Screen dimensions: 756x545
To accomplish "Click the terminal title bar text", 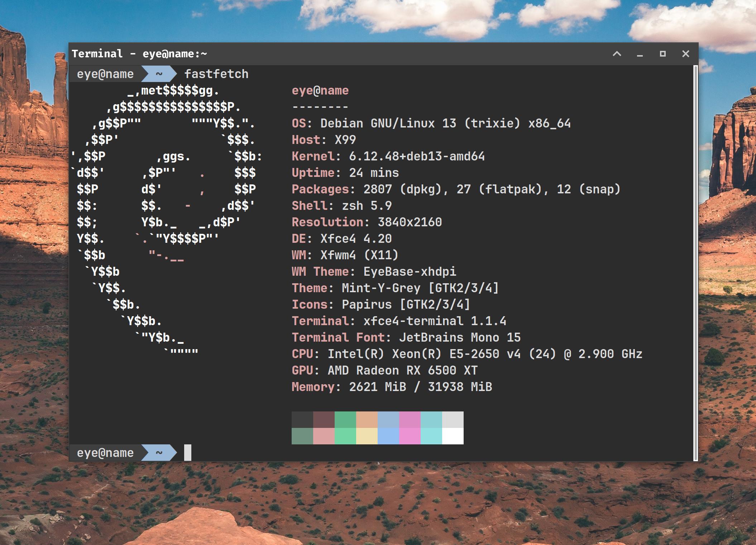I will pyautogui.click(x=139, y=54).
